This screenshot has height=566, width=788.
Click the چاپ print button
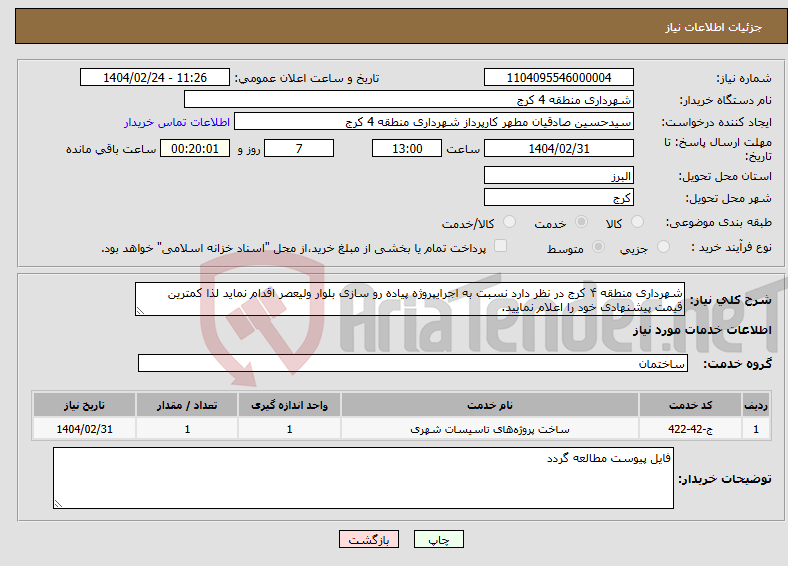[x=439, y=539]
